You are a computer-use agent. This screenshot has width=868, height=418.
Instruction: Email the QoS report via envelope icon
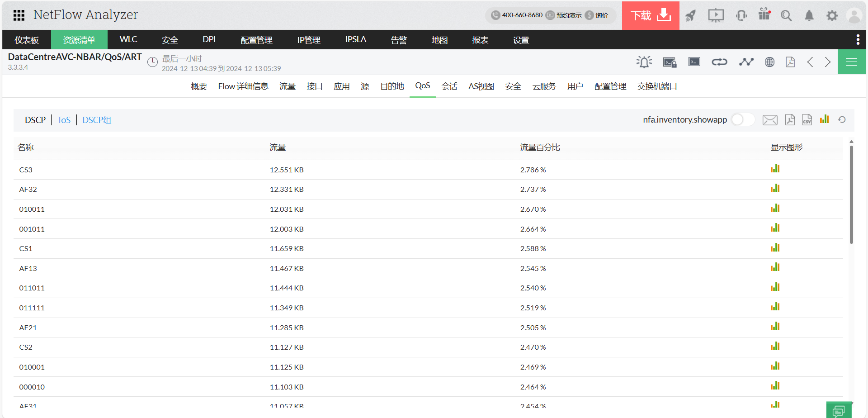[x=769, y=120]
